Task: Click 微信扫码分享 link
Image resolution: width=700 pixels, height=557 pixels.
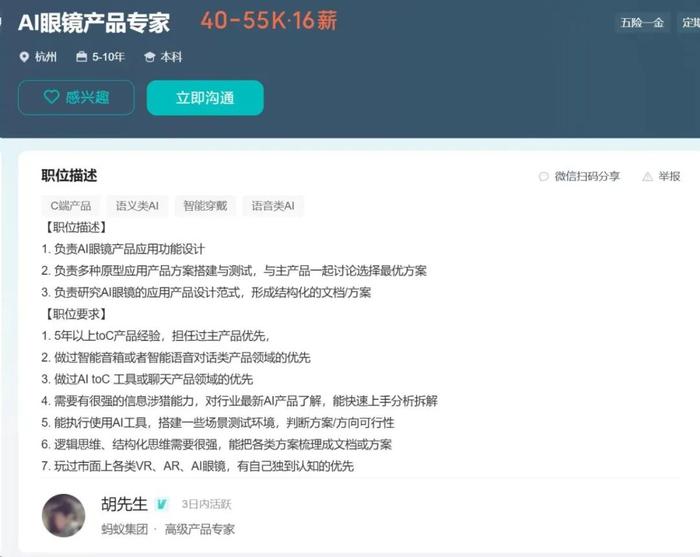Action: coord(587,176)
